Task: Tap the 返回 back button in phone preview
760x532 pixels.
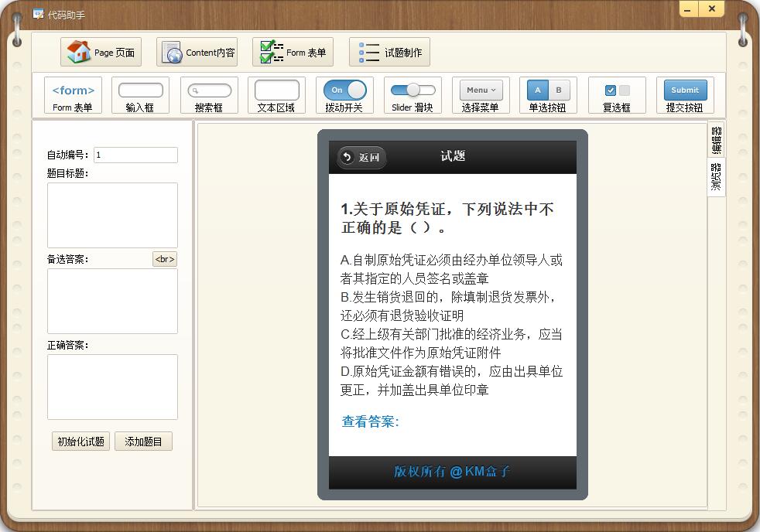Action: pos(361,155)
